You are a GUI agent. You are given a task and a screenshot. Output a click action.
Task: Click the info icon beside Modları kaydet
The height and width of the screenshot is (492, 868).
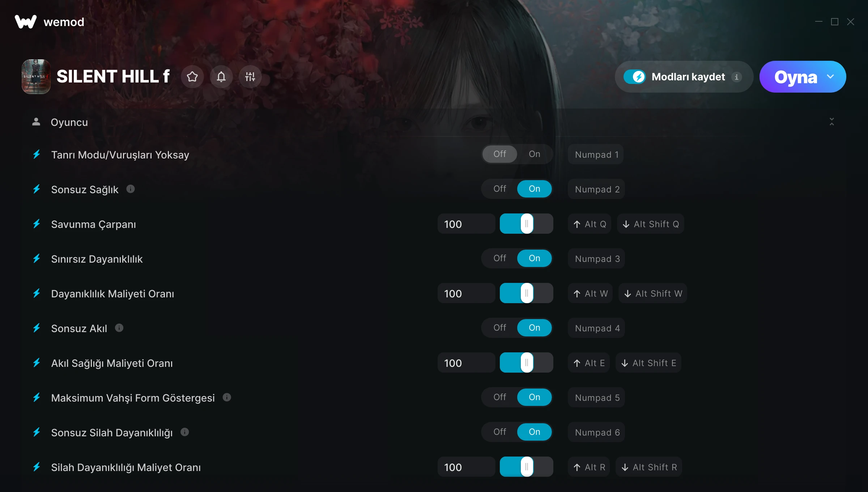click(x=737, y=77)
